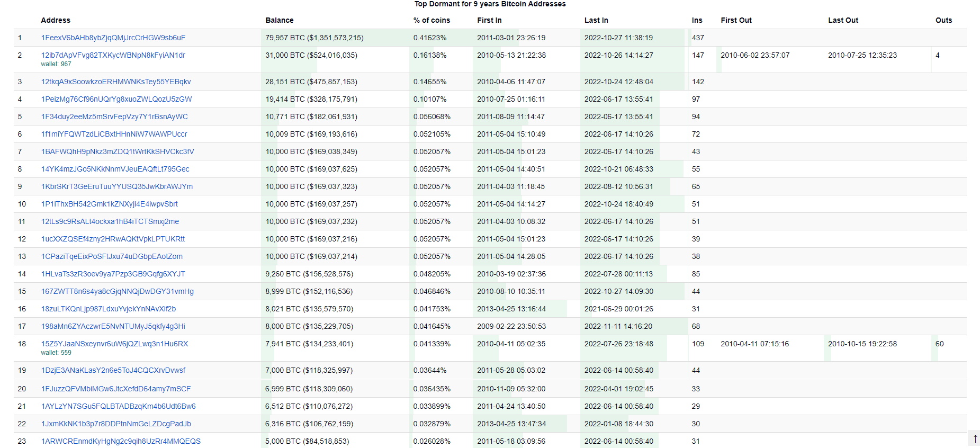The image size is (980, 448).
Task: Open address 1AYLzYN7SGu5FQLBTADBzqKm4b6Udt6Bw6
Action: coord(119,406)
